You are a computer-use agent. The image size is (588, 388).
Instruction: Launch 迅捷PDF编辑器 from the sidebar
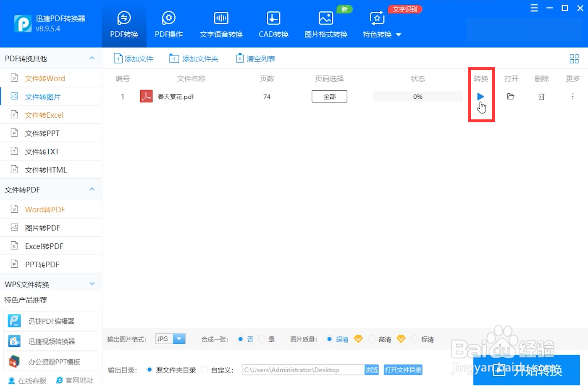[x=50, y=321]
